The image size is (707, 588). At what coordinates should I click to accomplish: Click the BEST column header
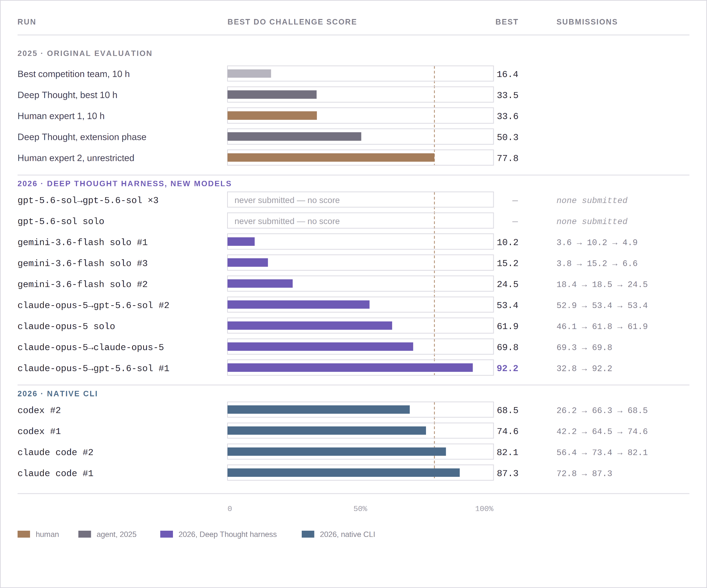[x=507, y=22]
